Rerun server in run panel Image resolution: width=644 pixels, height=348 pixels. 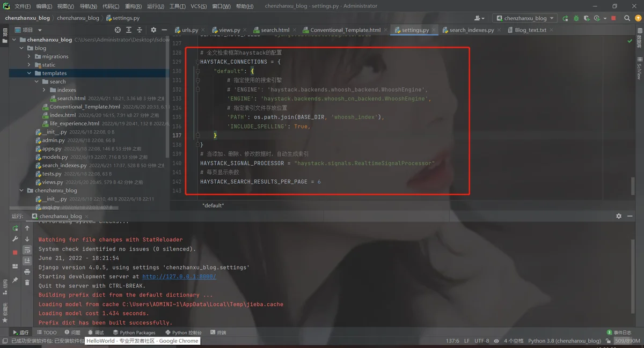point(15,228)
